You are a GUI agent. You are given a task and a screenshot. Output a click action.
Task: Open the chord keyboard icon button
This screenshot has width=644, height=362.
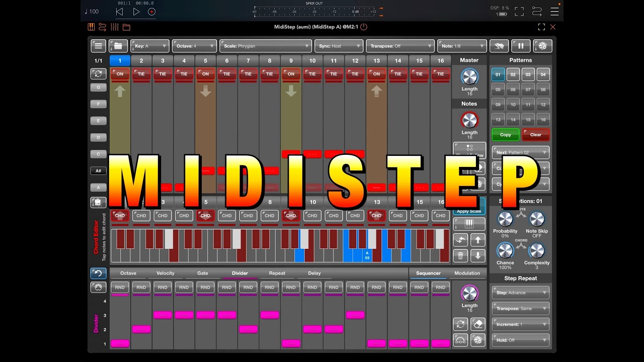(469, 224)
